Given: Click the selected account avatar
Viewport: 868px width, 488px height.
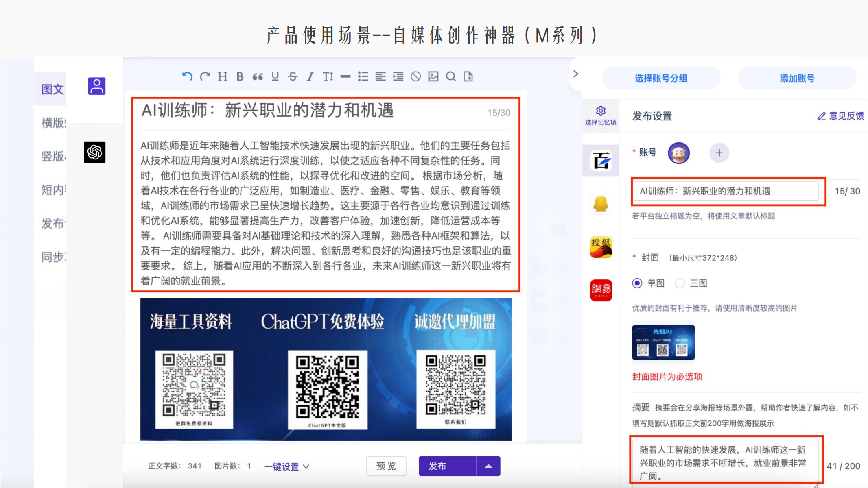Looking at the screenshot, I should 679,153.
